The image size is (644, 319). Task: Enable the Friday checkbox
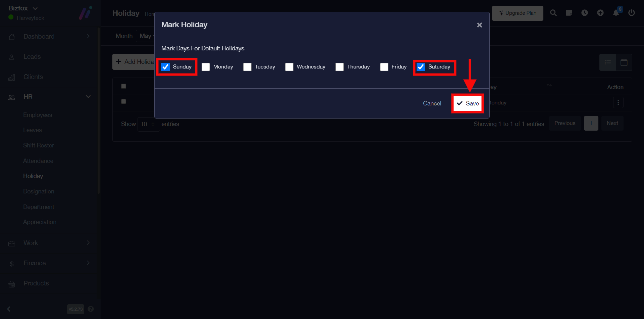[x=384, y=67]
